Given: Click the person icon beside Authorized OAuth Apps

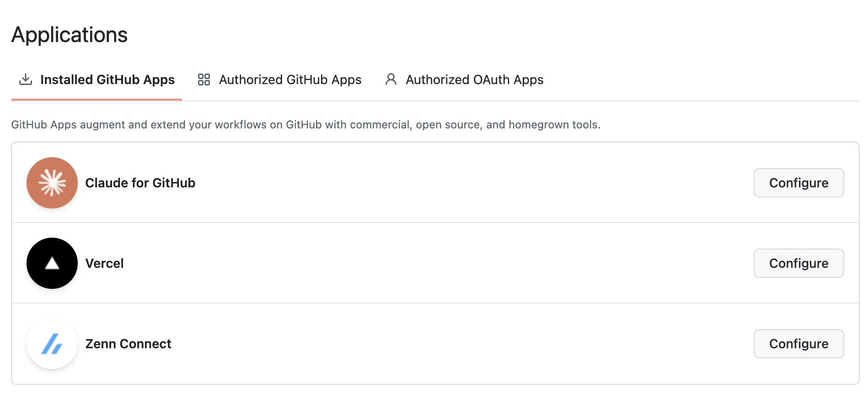Looking at the screenshot, I should [391, 80].
